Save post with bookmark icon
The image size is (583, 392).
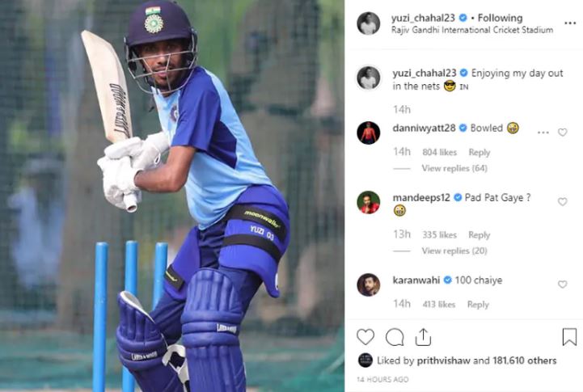[x=569, y=337]
